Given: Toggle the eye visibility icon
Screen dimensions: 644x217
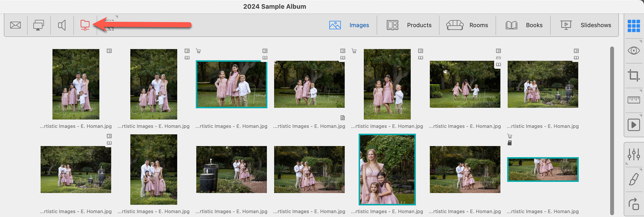Looking at the screenshot, I should click(x=634, y=51).
